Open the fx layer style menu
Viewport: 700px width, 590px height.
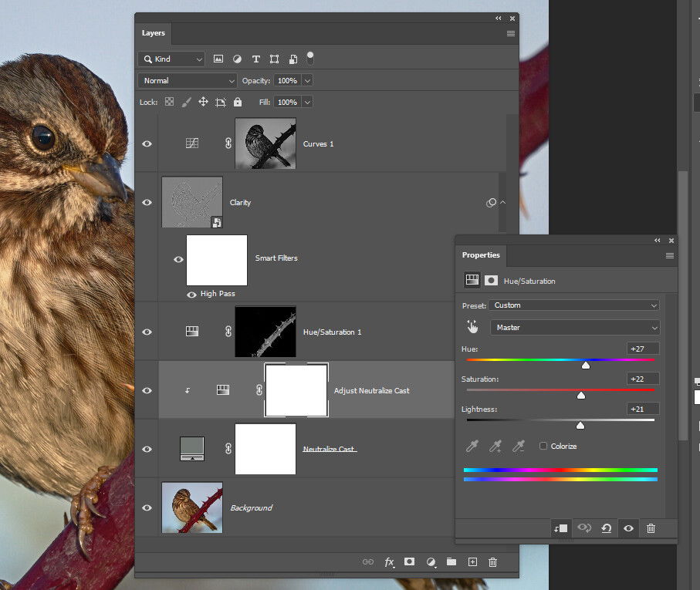[390, 562]
